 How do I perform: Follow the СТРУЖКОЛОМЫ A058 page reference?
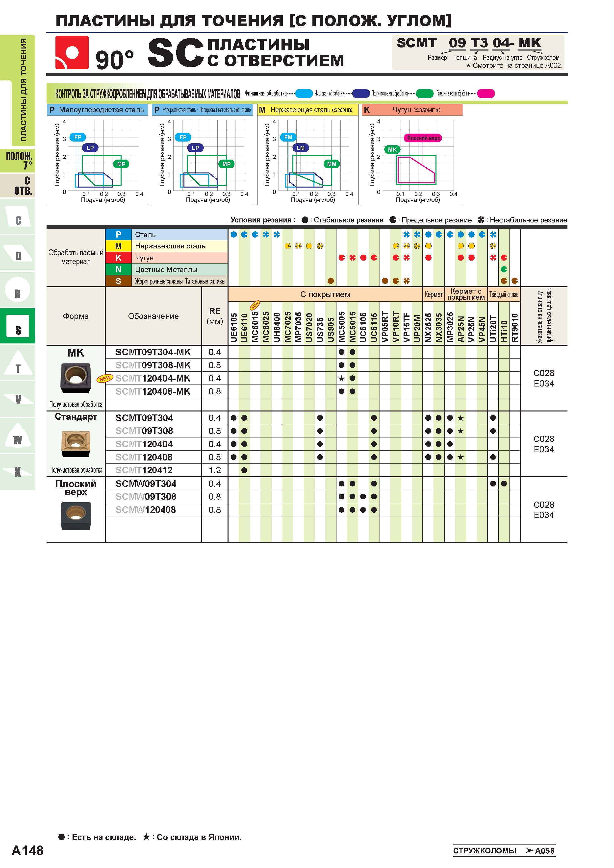click(x=504, y=851)
